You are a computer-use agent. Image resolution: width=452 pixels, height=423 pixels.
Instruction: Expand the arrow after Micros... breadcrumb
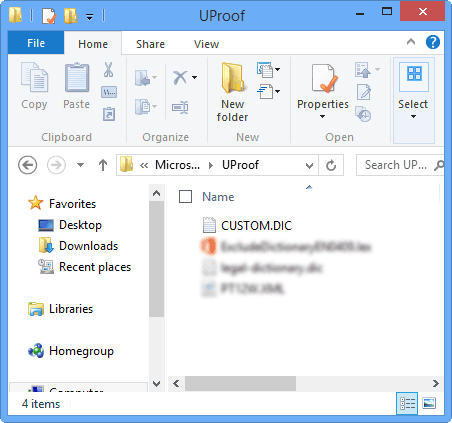point(211,165)
